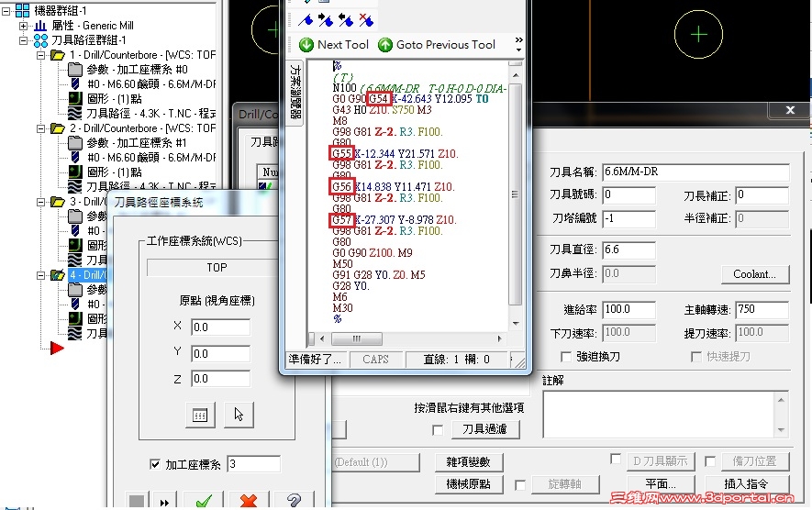Toggle the D刀具顯示 tool display checkbox

click(x=616, y=460)
